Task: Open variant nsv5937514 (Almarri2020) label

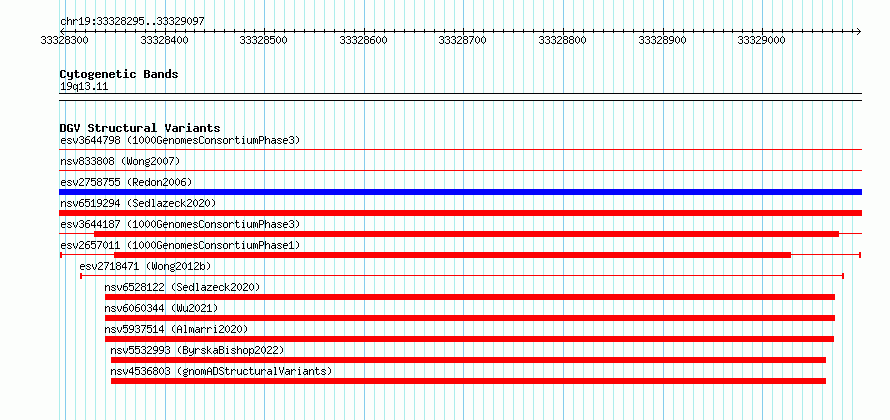Action: [x=176, y=329]
